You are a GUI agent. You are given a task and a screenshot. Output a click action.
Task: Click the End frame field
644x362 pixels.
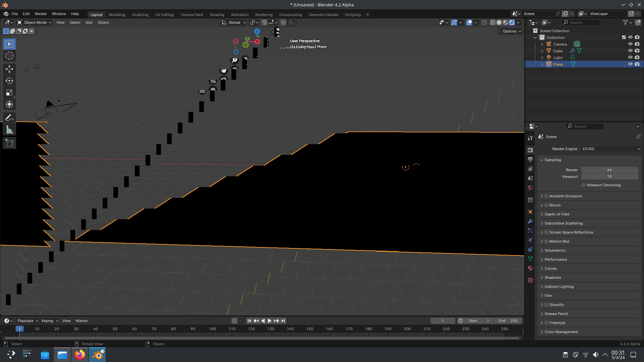click(508, 321)
